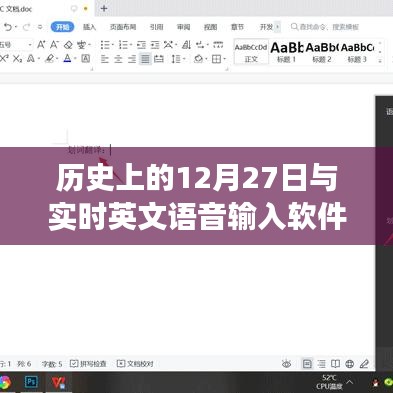Screen dimensions: 393x393
Task: Click the Decrease indent icon
Action: click(x=142, y=45)
